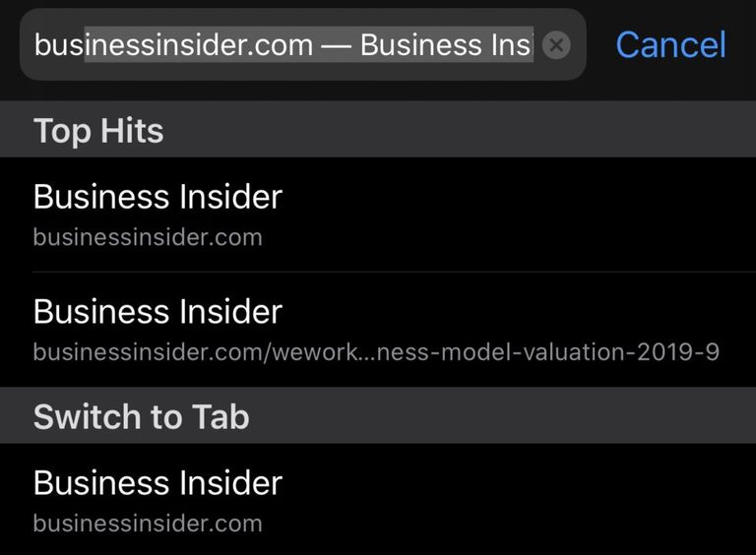The image size is (756, 555).
Task: Click the second top hit's Business Insider title
Action: click(157, 312)
